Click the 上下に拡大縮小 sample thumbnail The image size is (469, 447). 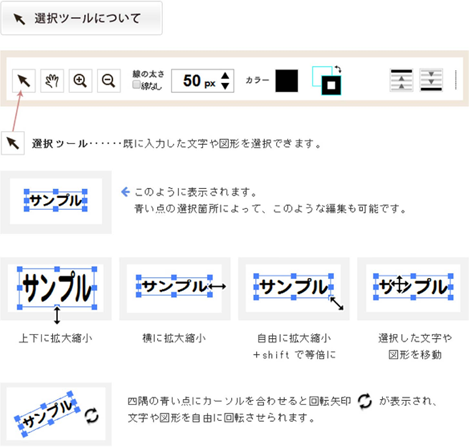tap(56, 289)
